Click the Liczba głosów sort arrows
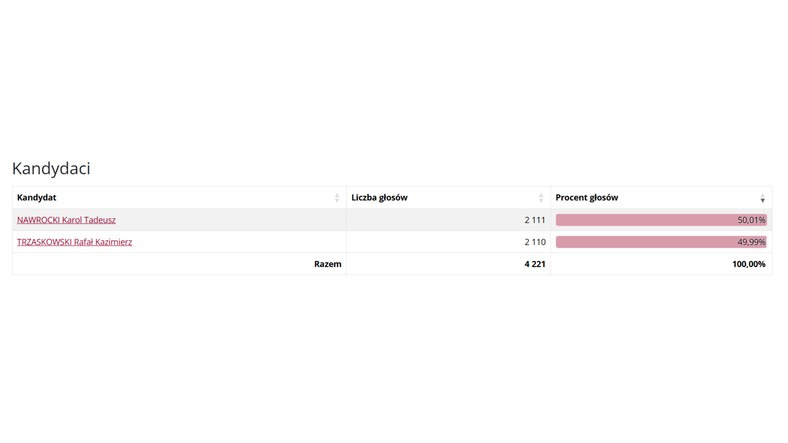Image resolution: width=788 pixels, height=443 pixels. point(541,198)
